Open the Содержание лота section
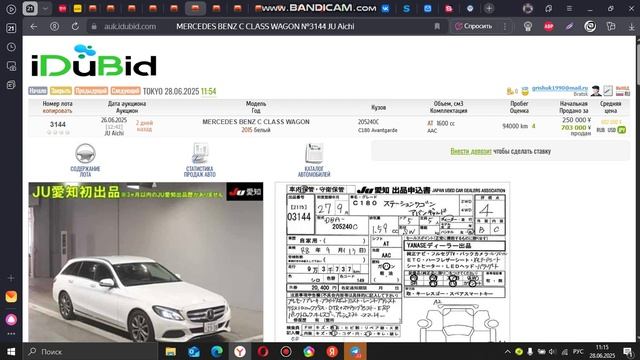 (85, 160)
